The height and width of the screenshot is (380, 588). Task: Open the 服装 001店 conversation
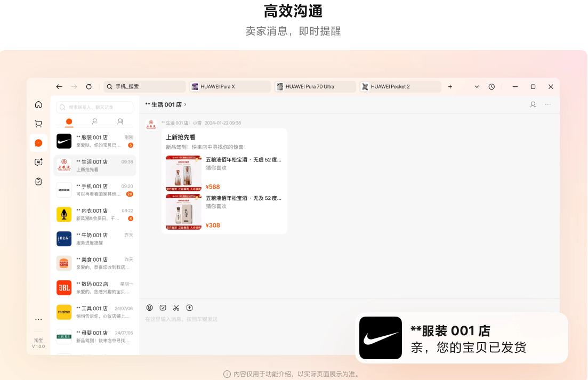click(x=95, y=141)
